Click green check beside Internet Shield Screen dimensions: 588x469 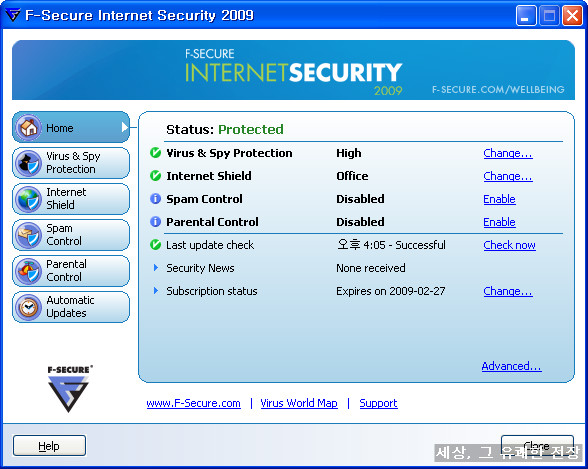tap(155, 176)
